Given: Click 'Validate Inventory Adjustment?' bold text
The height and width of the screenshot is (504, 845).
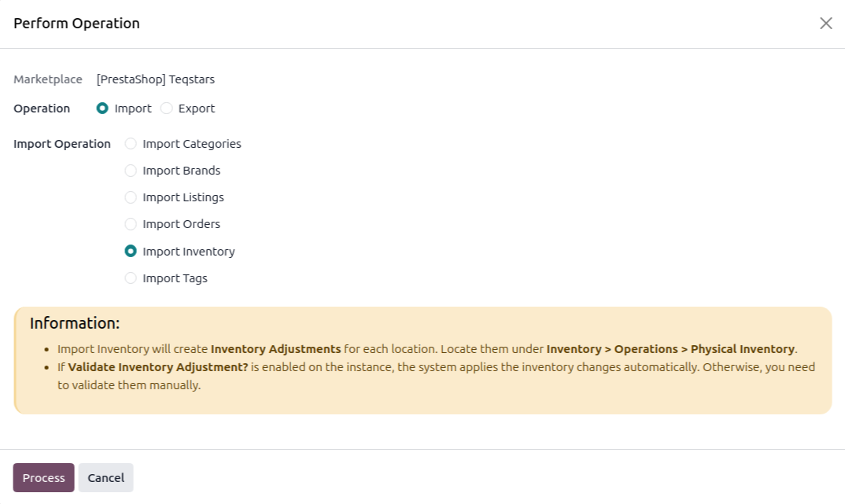Looking at the screenshot, I should coord(158,367).
